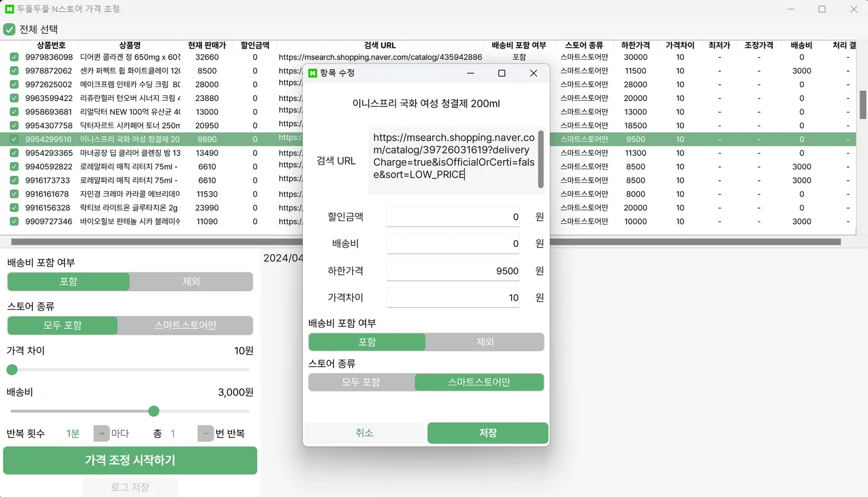Toggle the 전체 선택 checkbox
Viewport: 868px width, 497px height.
pyautogui.click(x=9, y=29)
